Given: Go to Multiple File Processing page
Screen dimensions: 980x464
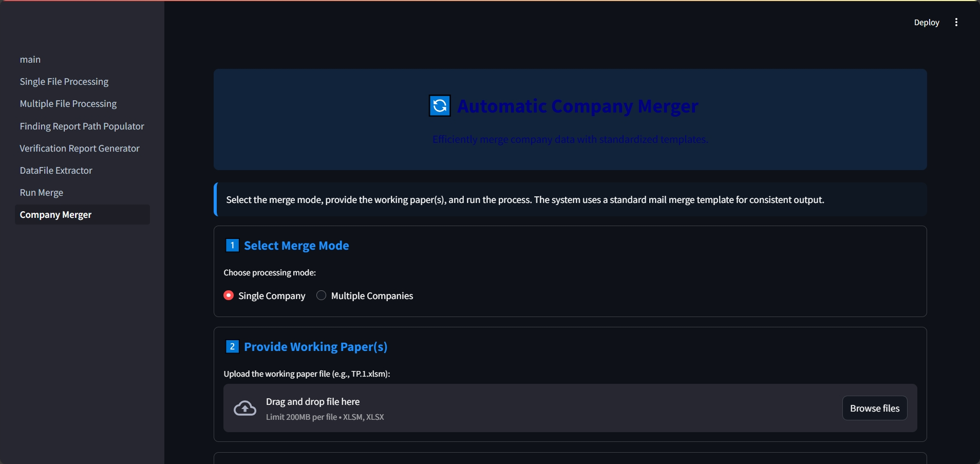Looking at the screenshot, I should coord(82,104).
